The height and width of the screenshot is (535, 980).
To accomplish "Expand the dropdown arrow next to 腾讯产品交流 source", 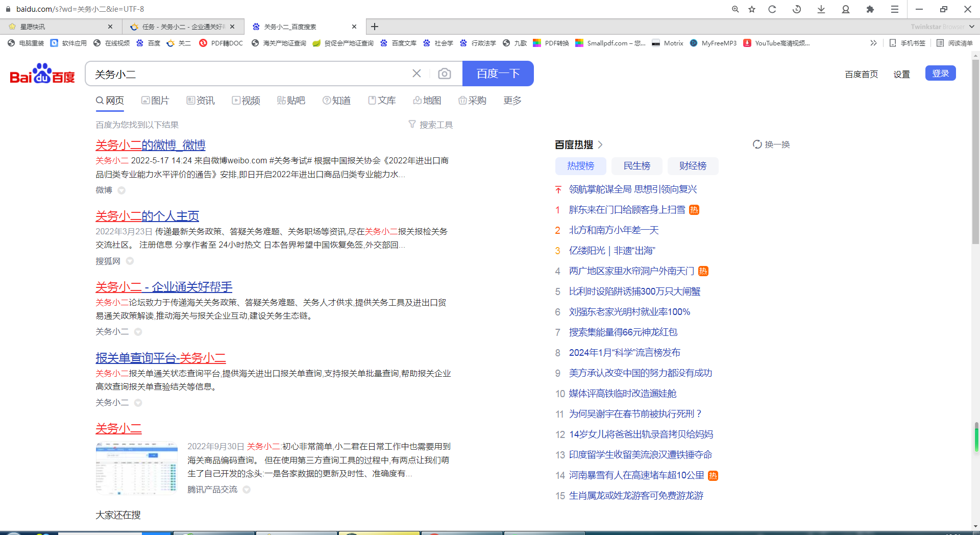I will [247, 490].
